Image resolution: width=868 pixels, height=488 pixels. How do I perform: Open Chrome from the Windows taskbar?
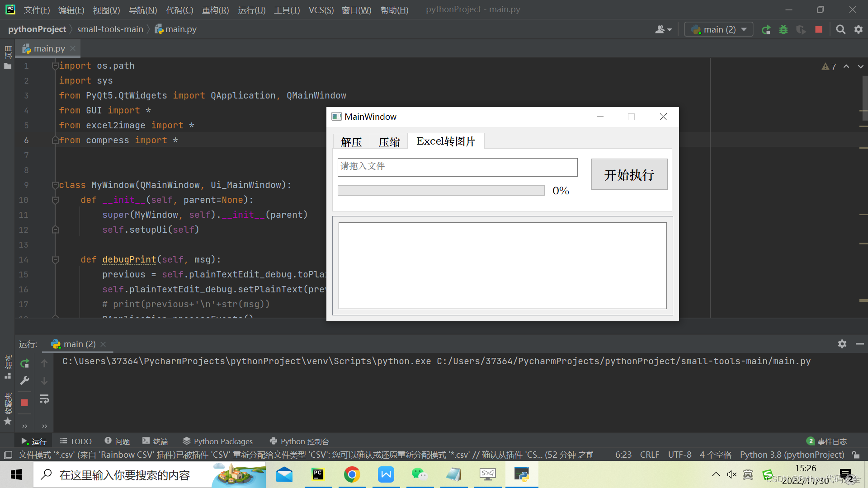click(x=352, y=474)
